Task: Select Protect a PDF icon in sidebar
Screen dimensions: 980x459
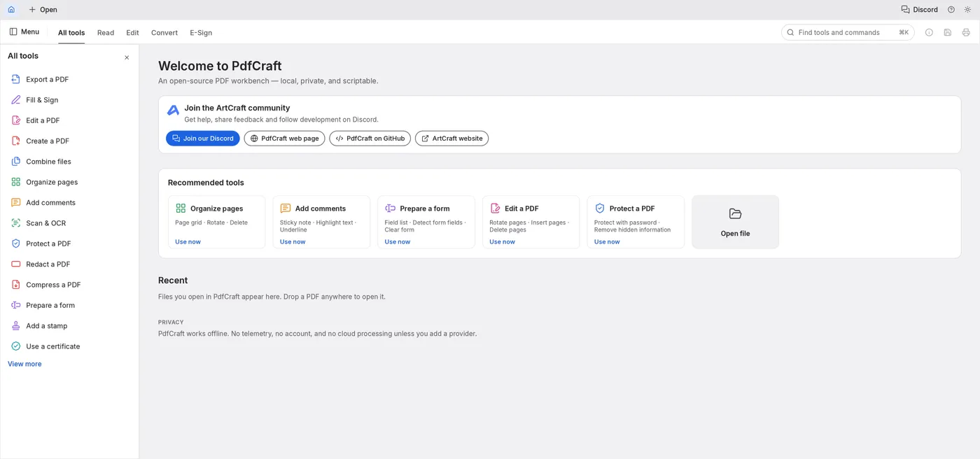Action: click(x=16, y=243)
